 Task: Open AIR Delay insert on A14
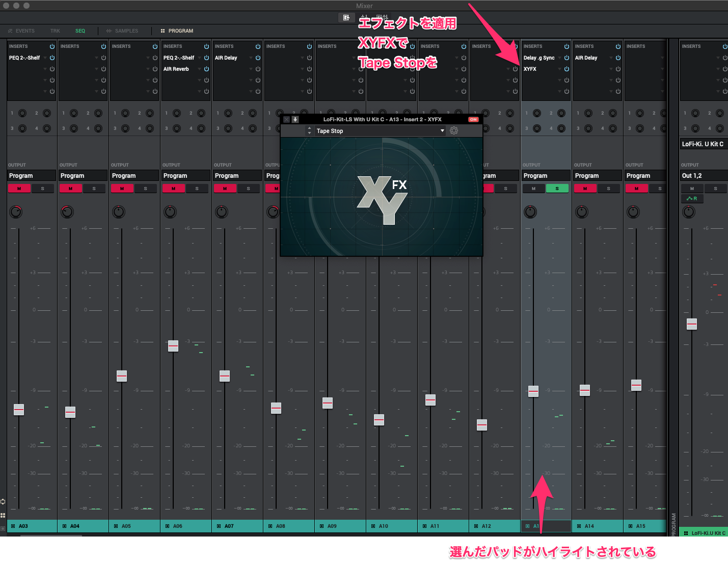(586, 58)
